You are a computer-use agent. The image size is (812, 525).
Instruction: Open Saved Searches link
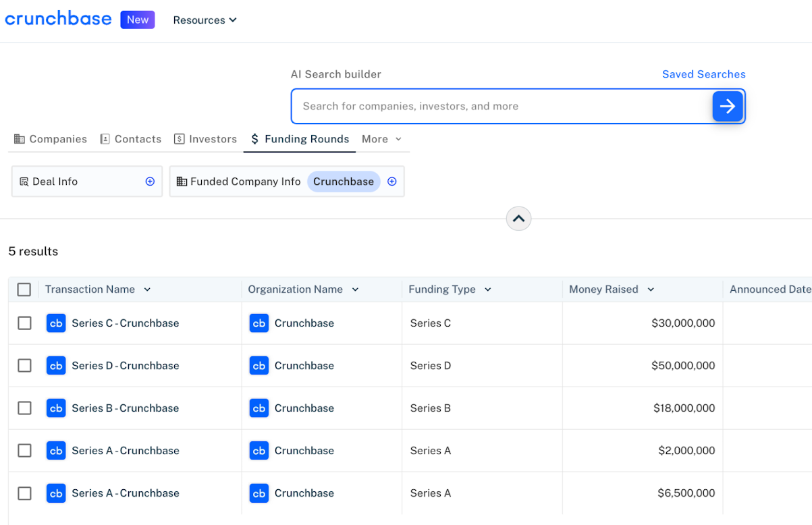[x=703, y=74]
